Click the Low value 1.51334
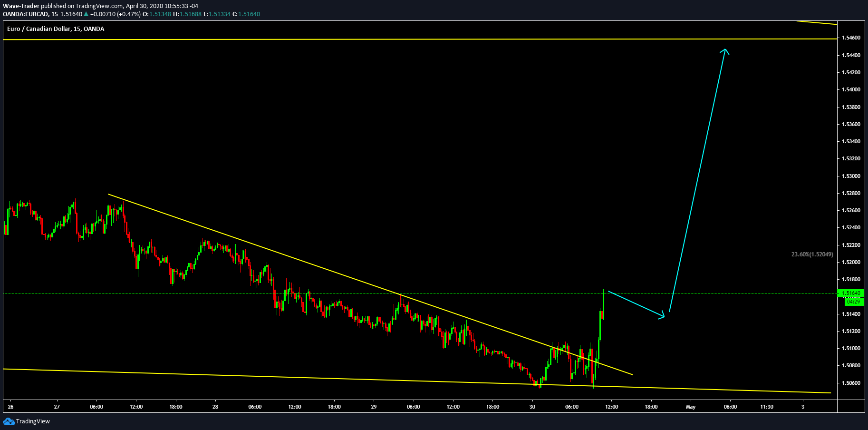Viewport: 868px width, 430px height. 220,14
